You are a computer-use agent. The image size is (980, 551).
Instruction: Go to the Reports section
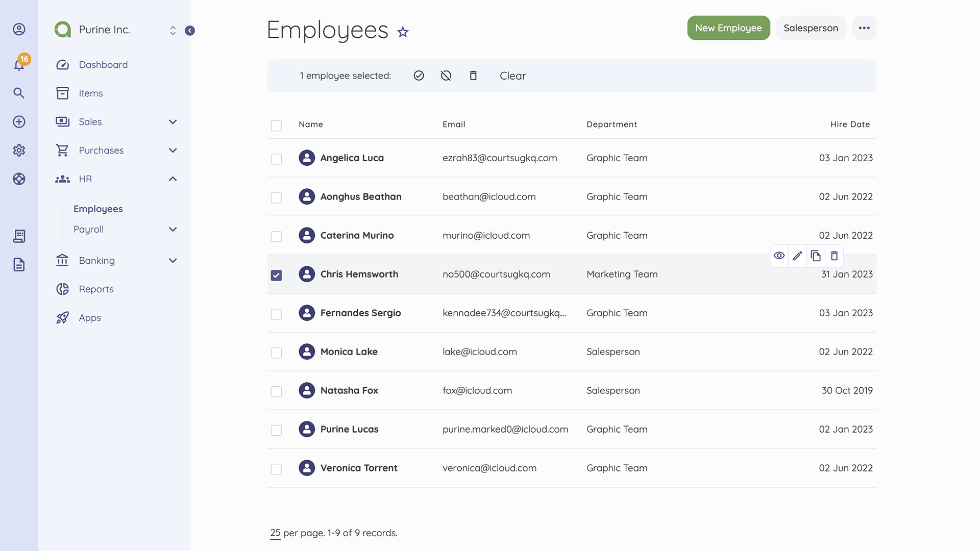point(95,289)
